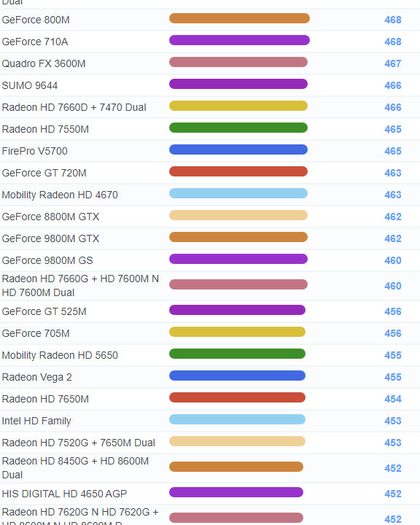Click the FirePro V5700 blue bar
The image size is (420, 525).
pyautogui.click(x=238, y=149)
